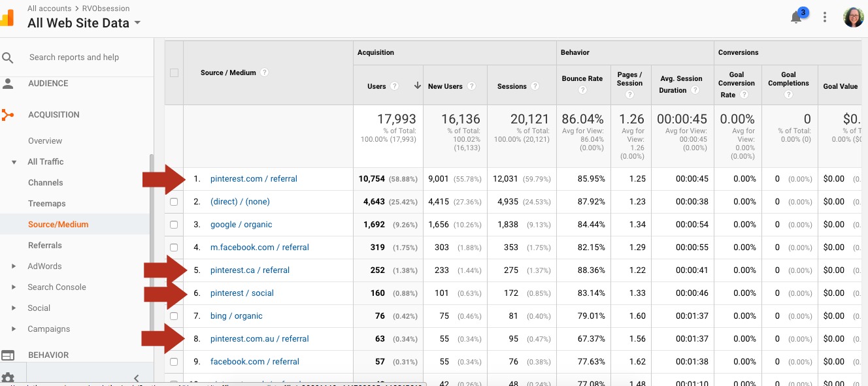Image resolution: width=868 pixels, height=386 pixels.
Task: Click the search magnifier icon
Action: (8, 57)
